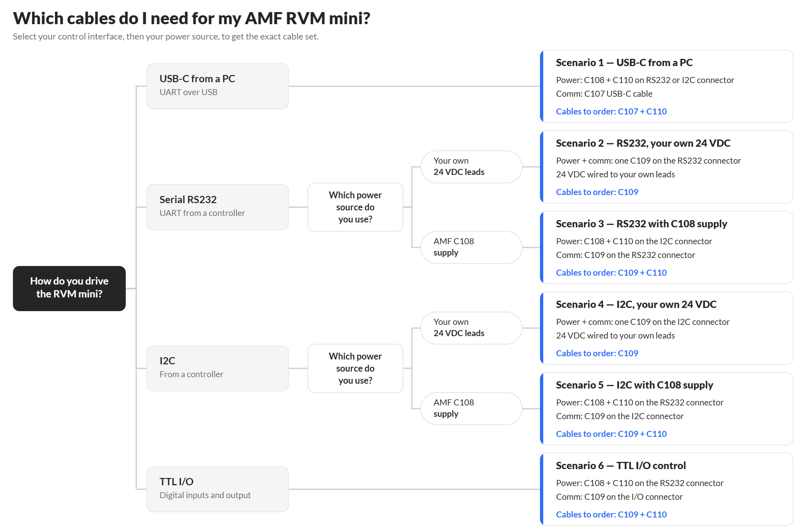Click 'From a controller' text under I2C
The width and height of the screenshot is (806, 532).
[x=191, y=374]
